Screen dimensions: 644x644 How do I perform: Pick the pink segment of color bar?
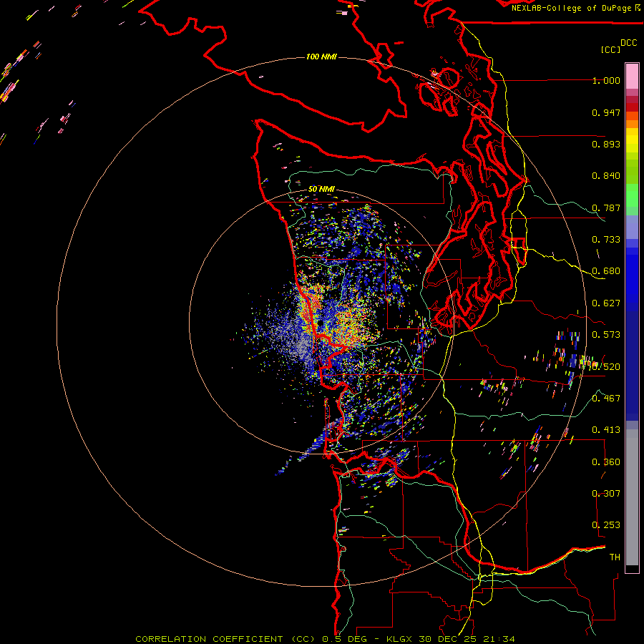[x=632, y=76]
